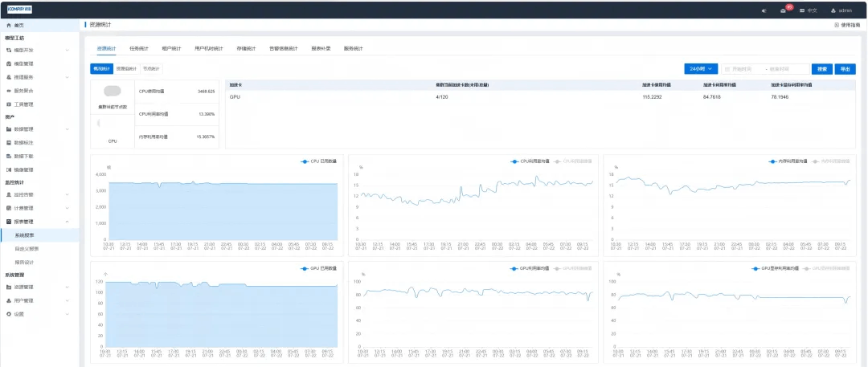Click the 资源管理 folder icon in sidebar
The width and height of the screenshot is (868, 367).
point(9,287)
